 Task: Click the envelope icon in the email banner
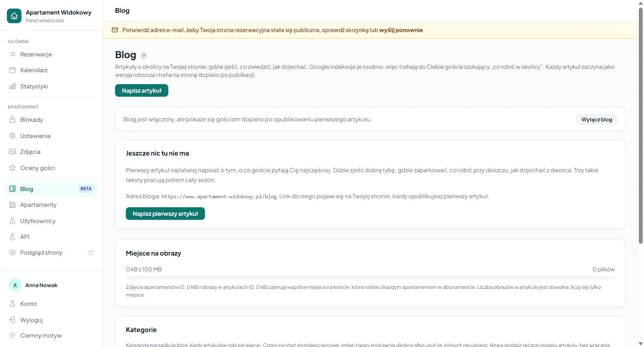tap(115, 30)
